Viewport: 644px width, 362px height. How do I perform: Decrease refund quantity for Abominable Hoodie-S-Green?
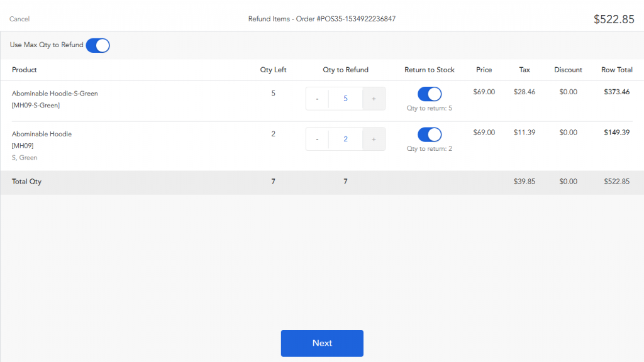click(x=317, y=99)
